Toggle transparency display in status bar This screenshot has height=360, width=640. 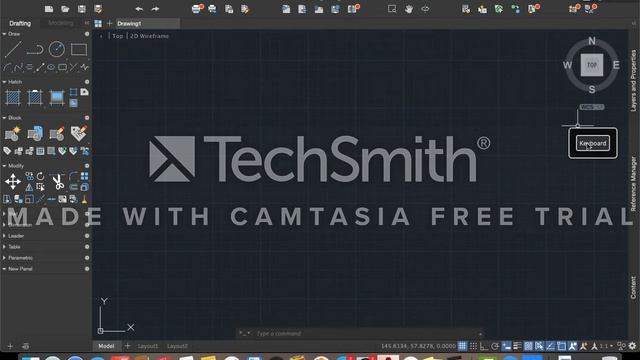pyautogui.click(x=528, y=346)
